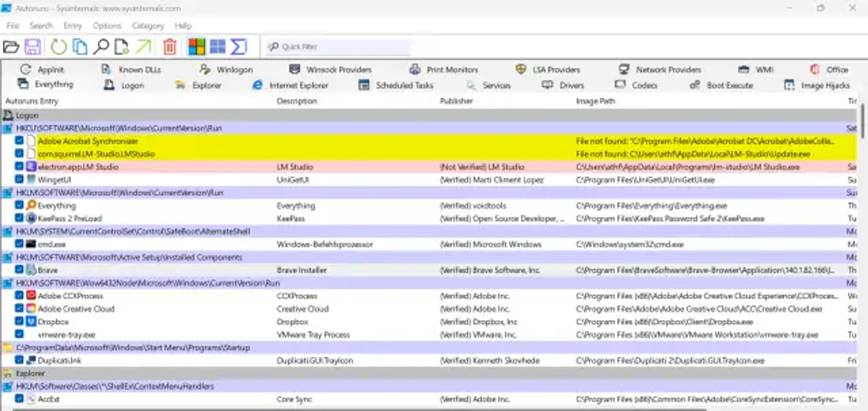Image resolution: width=868 pixels, height=411 pixels.
Task: Switch to the Scheduled Tasks tab
Action: [x=395, y=85]
